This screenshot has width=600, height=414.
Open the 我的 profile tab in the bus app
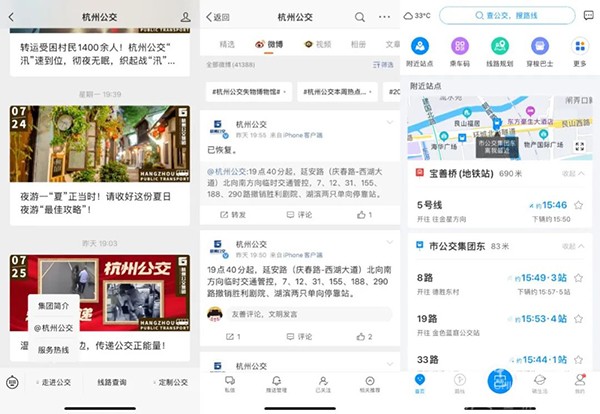point(580,384)
